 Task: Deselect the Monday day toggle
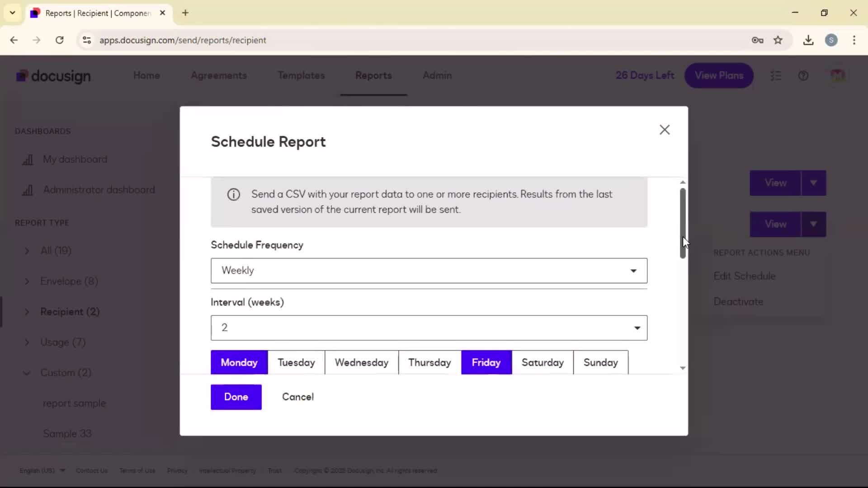(x=239, y=362)
